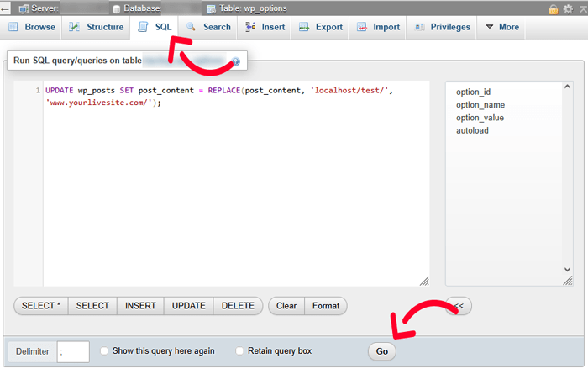Click the Format button
The image size is (588, 374).
[325, 306]
